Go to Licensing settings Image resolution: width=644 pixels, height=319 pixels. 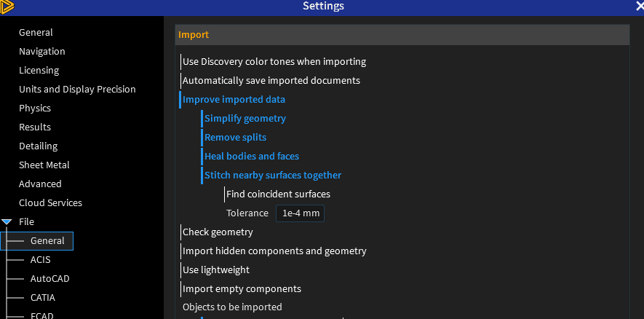[39, 71]
